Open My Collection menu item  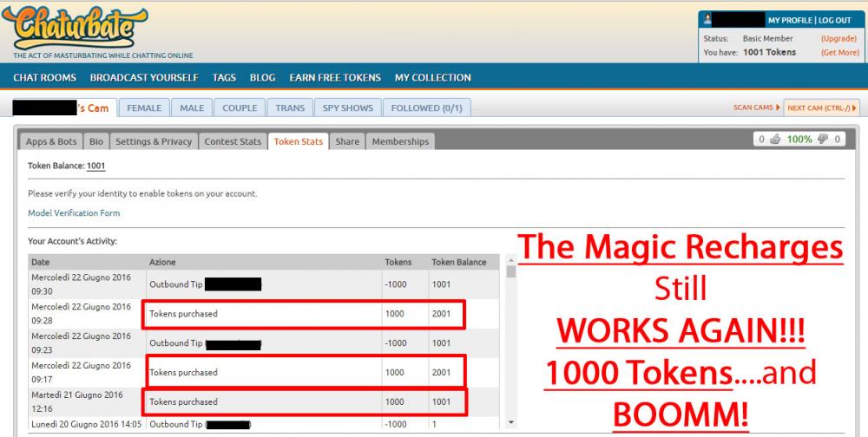pos(433,77)
